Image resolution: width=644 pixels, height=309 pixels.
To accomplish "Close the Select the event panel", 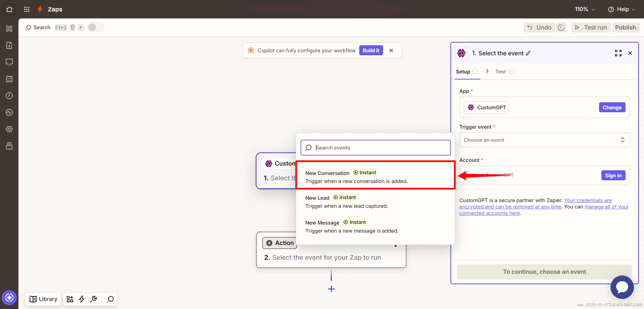I will 630,53.
